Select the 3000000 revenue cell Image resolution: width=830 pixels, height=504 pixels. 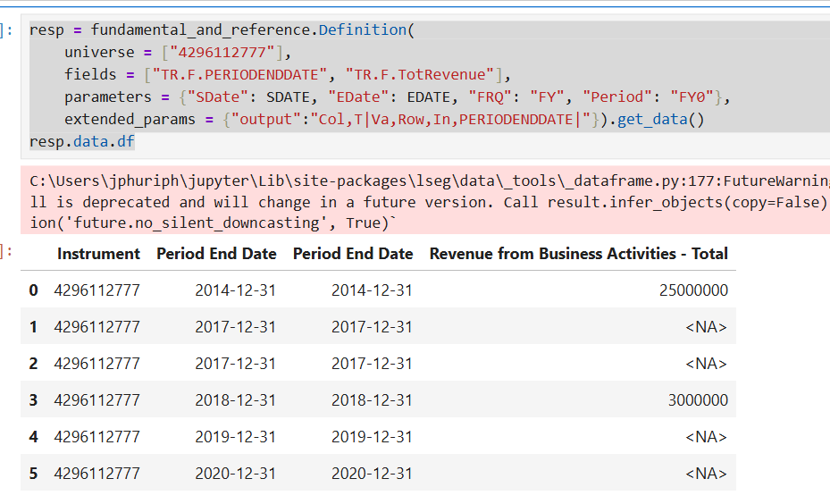(x=696, y=400)
